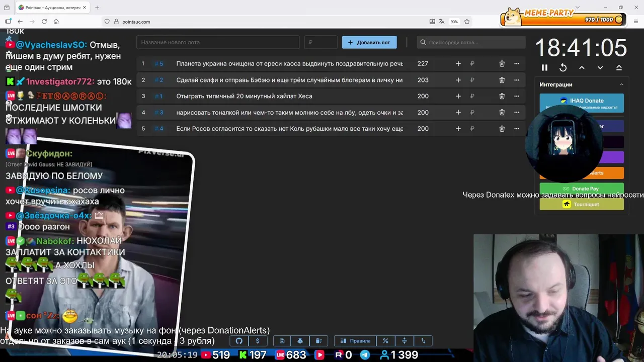Click the Добавить лот button

369,42
